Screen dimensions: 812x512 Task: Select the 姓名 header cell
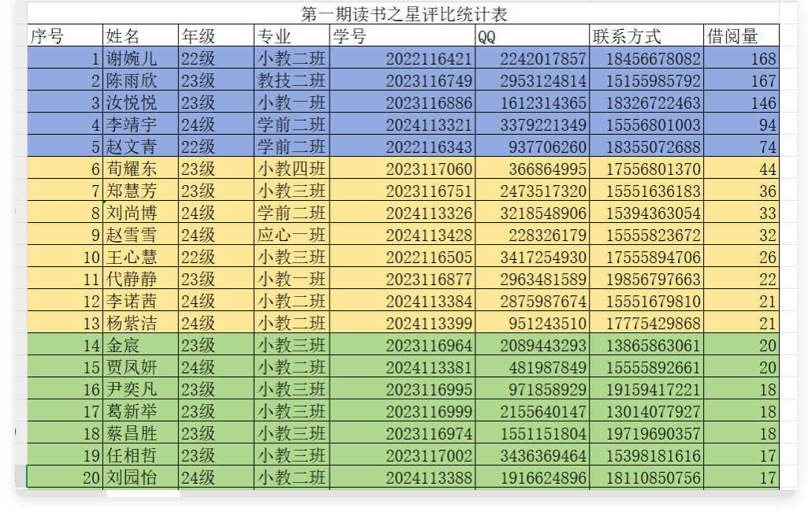click(141, 36)
